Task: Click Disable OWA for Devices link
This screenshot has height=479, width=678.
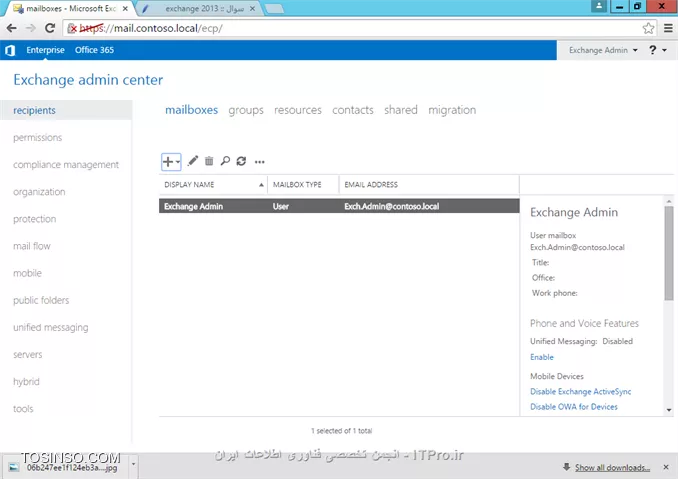Action: pyautogui.click(x=574, y=407)
